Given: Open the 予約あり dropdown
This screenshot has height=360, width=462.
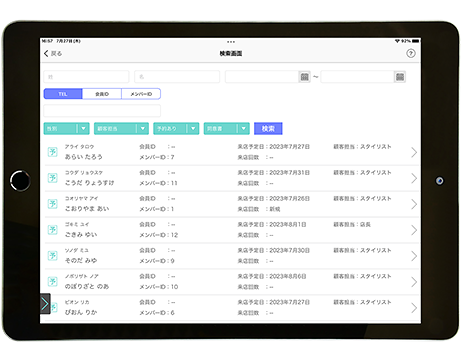Looking at the screenshot, I should click(x=176, y=129).
